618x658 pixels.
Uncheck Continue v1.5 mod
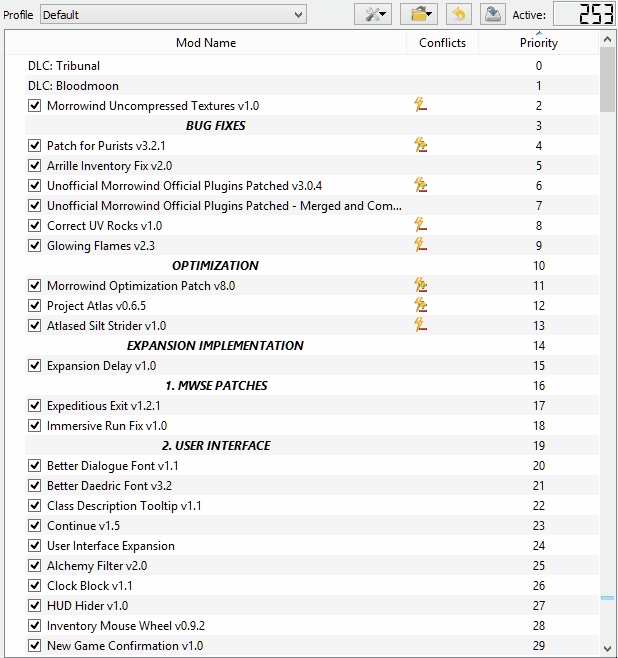point(34,526)
